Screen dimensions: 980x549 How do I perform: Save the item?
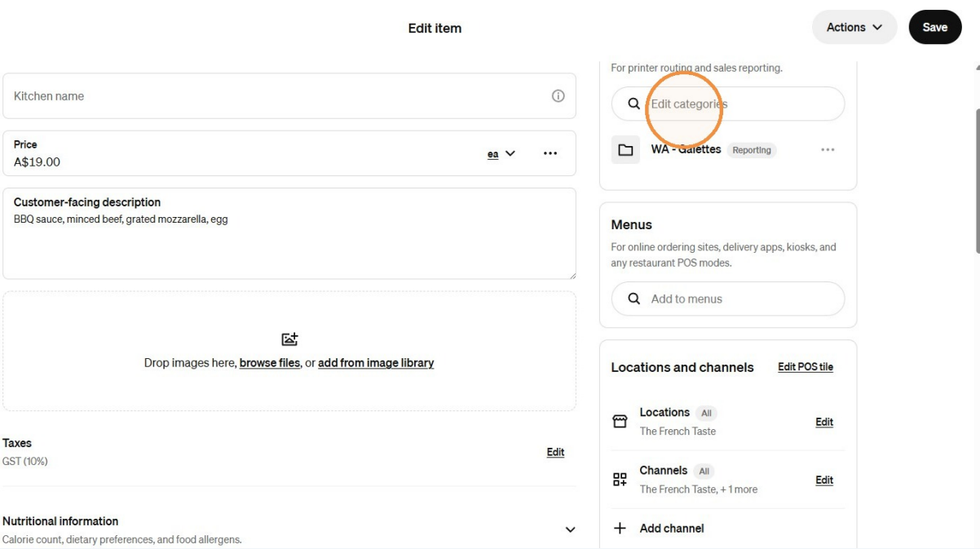coord(935,28)
